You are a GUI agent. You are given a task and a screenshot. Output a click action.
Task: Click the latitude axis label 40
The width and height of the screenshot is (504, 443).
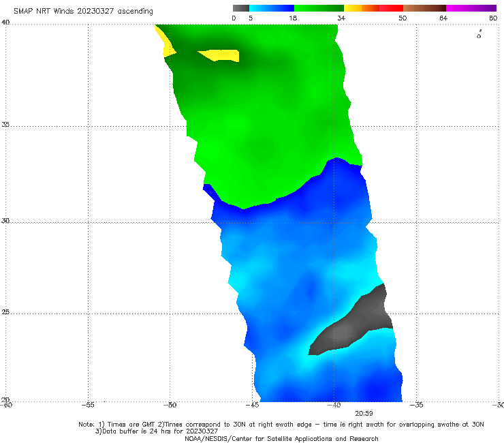[5, 22]
